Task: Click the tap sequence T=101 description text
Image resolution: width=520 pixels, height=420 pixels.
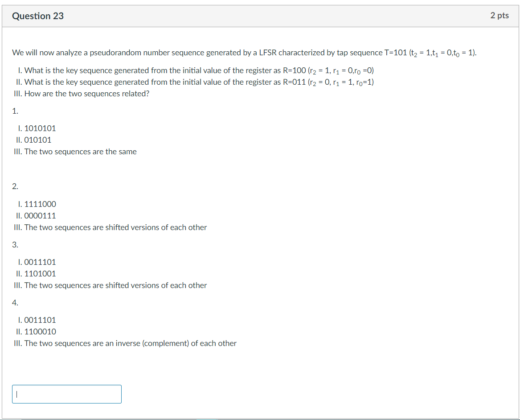Action: pyautogui.click(x=244, y=52)
